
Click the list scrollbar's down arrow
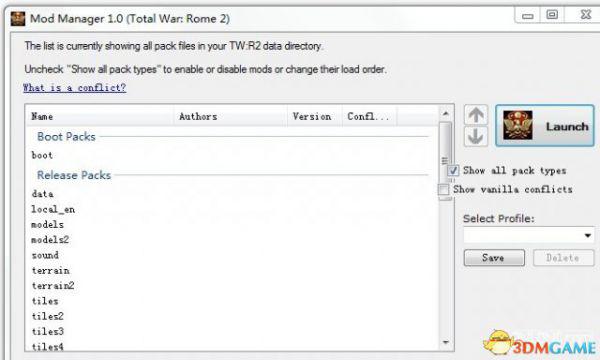(445, 342)
